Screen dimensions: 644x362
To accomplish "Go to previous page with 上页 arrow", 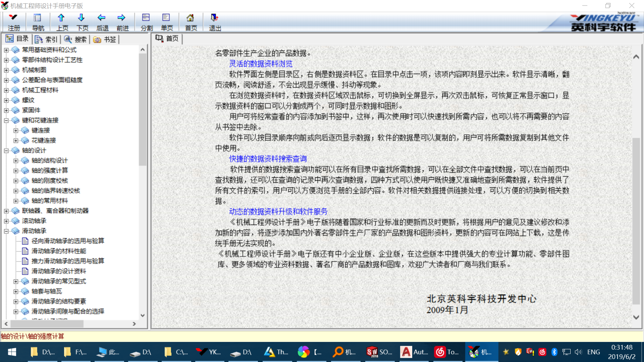I will (x=62, y=22).
